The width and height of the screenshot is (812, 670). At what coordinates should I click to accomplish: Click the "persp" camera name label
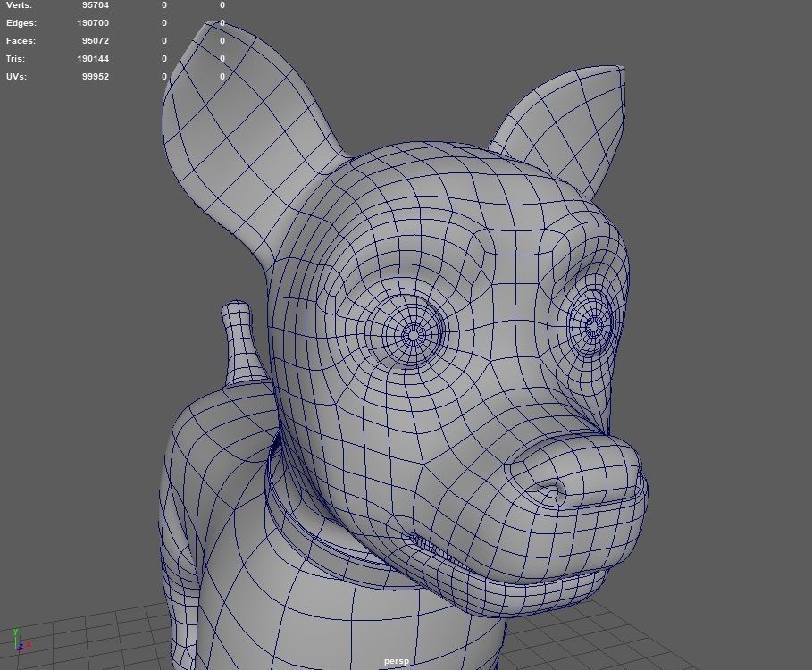point(396,661)
